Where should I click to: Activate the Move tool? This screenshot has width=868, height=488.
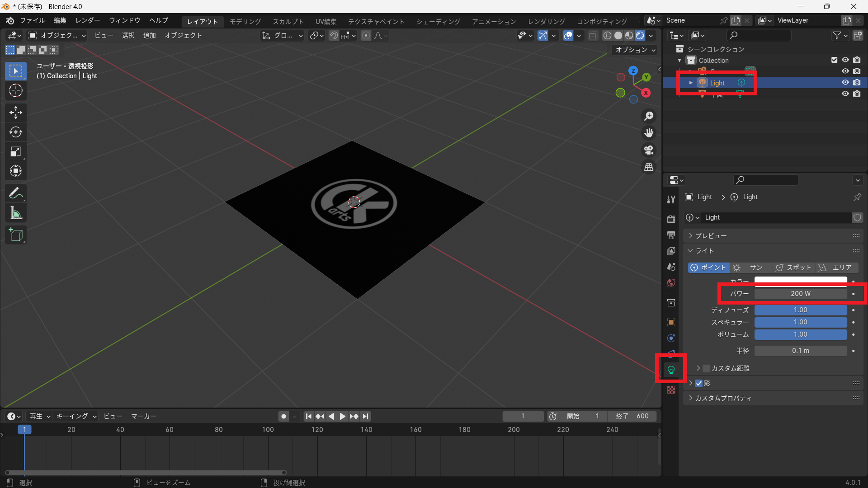click(16, 113)
